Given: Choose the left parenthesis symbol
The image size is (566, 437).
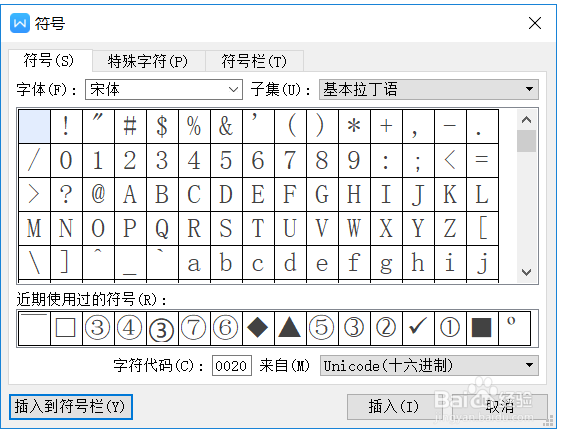Looking at the screenshot, I should tap(290, 126).
